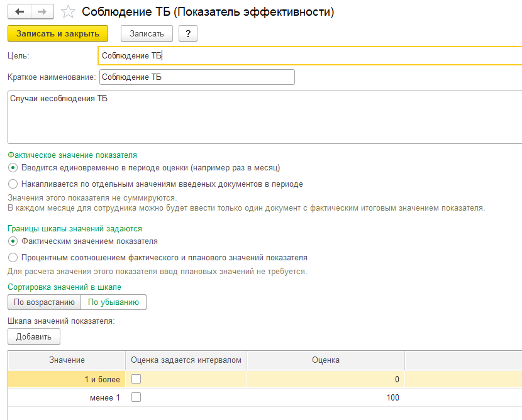The image size is (522, 420).
Task: Click the 'Записать и закрыть' button
Action: coord(58,33)
